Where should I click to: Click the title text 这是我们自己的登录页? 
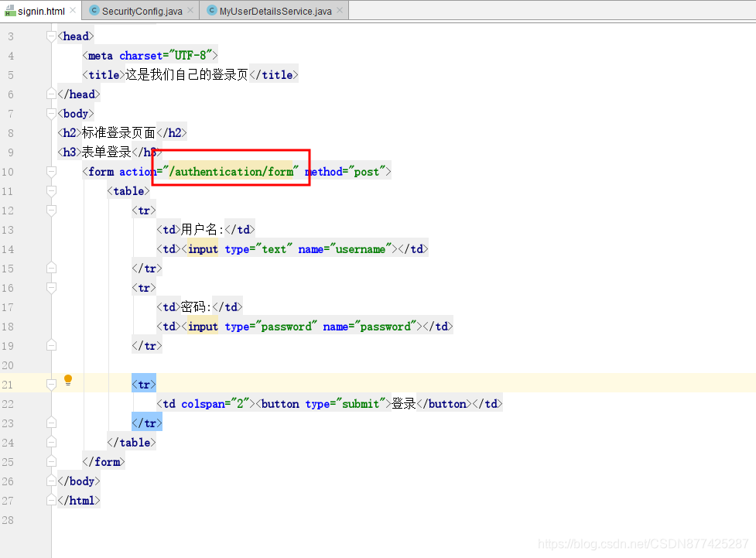coord(186,75)
